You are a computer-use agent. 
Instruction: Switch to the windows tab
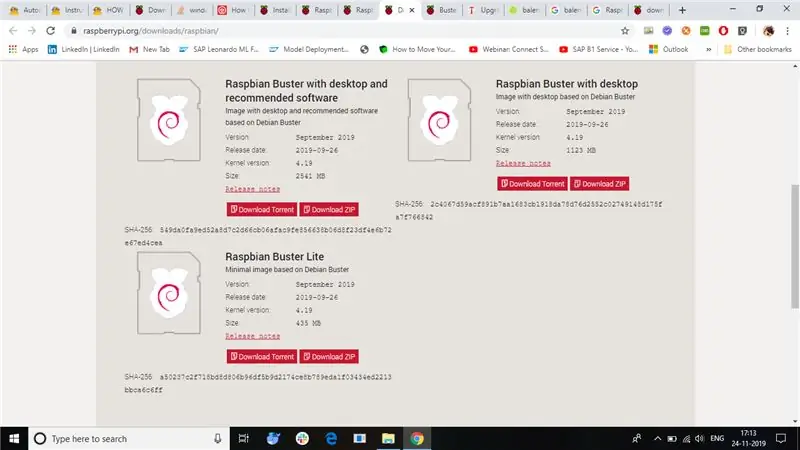[x=191, y=10]
